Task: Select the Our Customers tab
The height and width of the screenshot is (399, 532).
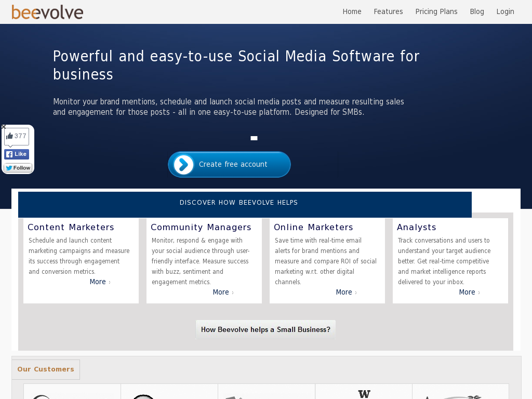Action: (x=46, y=369)
